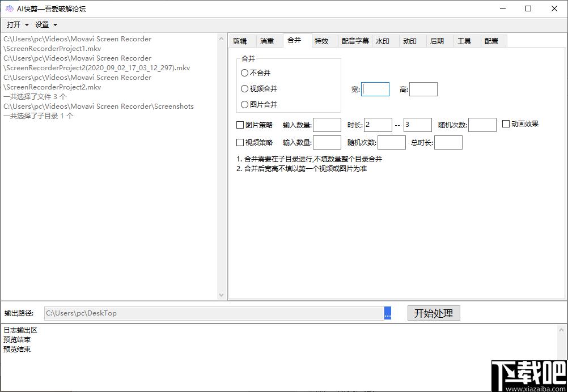Click log area scroll up arrow
Image resolution: width=568 pixels, height=392 pixels.
(562, 330)
